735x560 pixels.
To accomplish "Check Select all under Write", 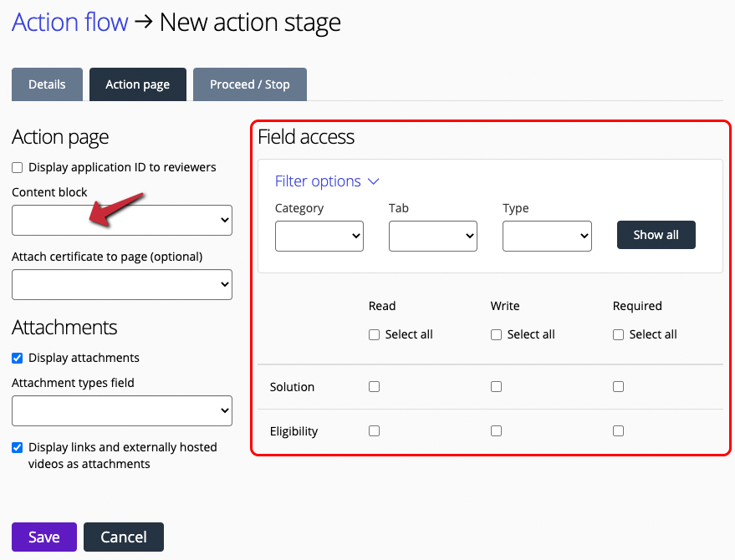I will (x=496, y=334).
